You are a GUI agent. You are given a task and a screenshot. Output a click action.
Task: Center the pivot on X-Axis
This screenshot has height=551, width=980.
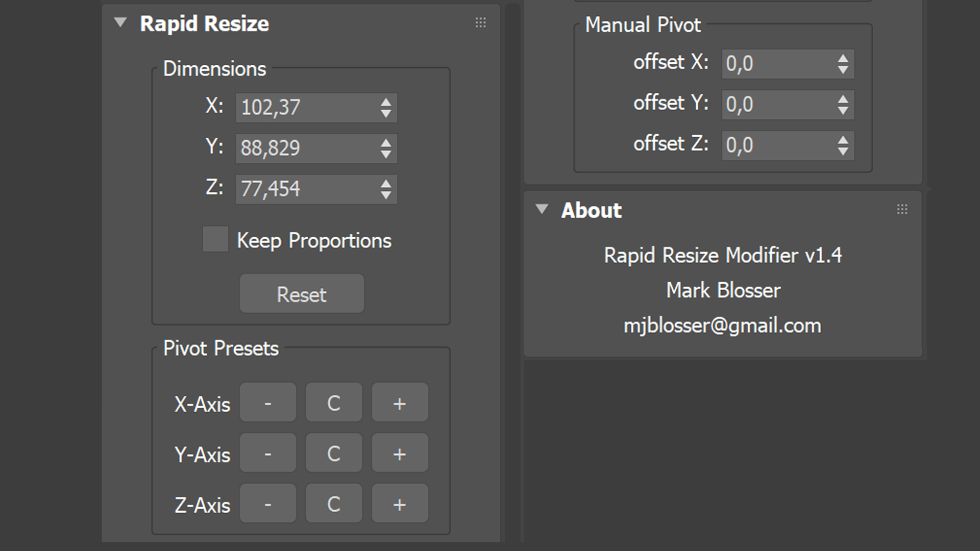click(334, 403)
